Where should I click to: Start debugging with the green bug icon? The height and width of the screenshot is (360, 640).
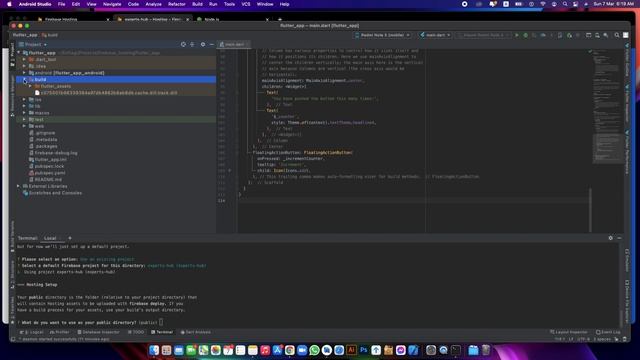(x=526, y=35)
